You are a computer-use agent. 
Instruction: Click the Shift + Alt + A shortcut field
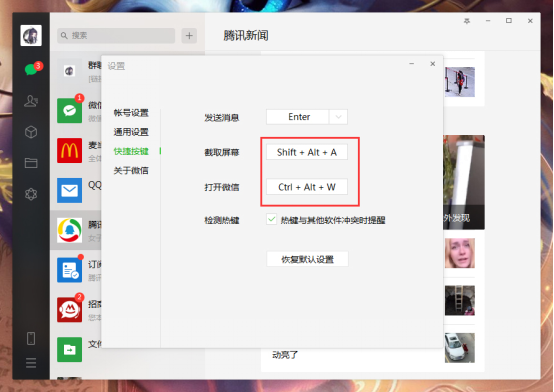pos(307,152)
